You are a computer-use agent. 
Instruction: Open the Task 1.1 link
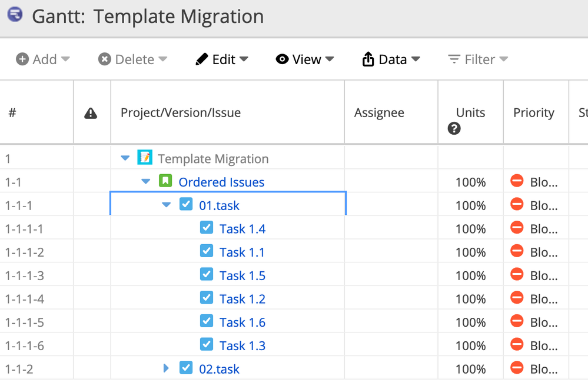pyautogui.click(x=242, y=252)
